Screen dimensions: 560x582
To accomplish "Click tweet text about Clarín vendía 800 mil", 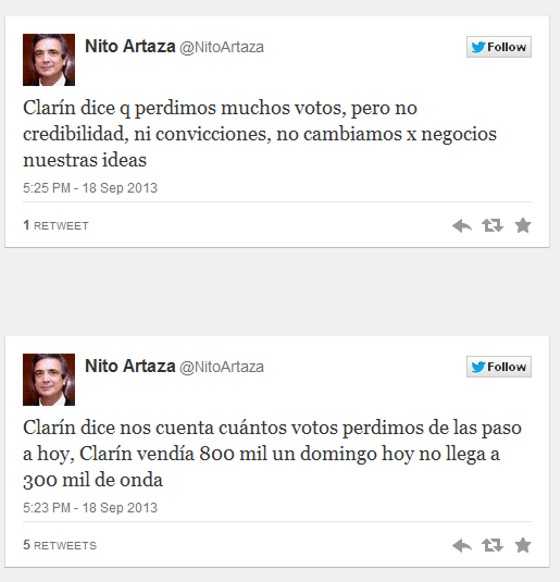I will (272, 454).
